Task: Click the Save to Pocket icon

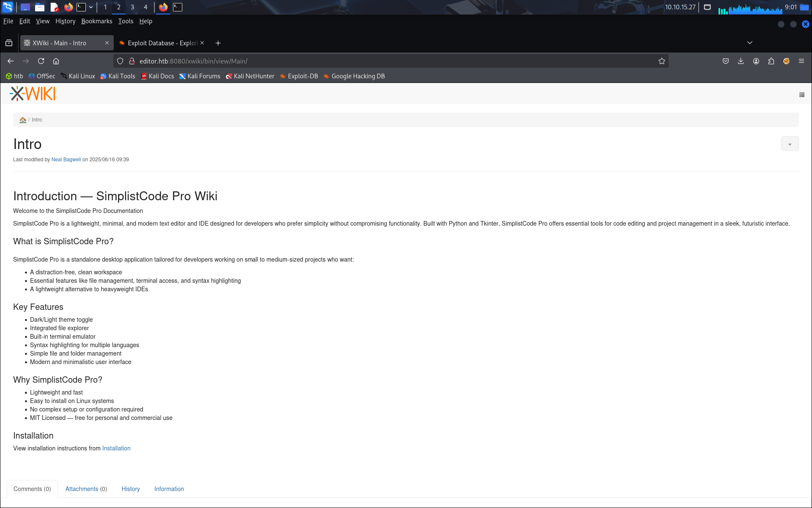Action: click(725, 61)
